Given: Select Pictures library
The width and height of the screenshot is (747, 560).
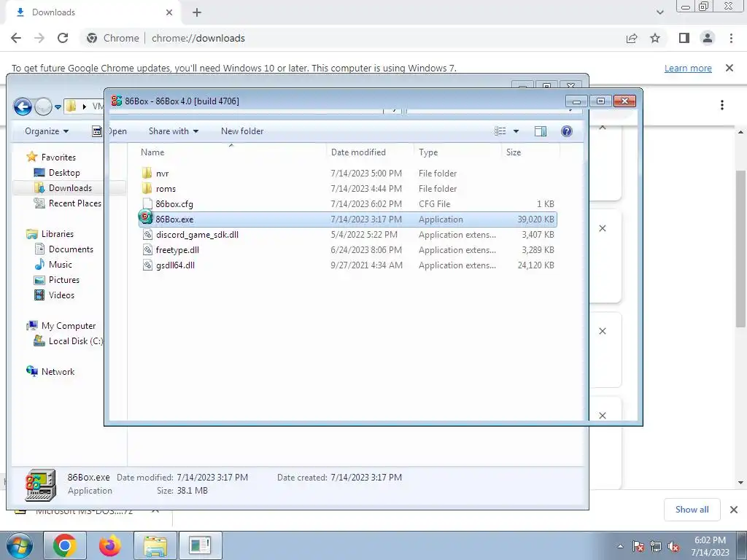Looking at the screenshot, I should click(57, 279).
